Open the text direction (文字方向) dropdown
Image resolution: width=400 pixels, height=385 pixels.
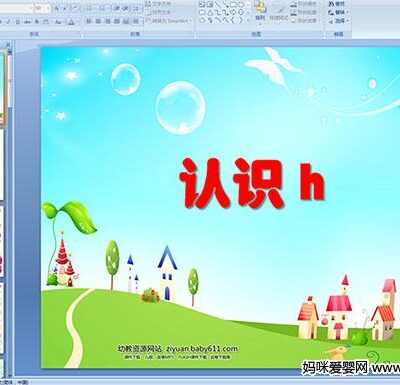click(x=161, y=4)
